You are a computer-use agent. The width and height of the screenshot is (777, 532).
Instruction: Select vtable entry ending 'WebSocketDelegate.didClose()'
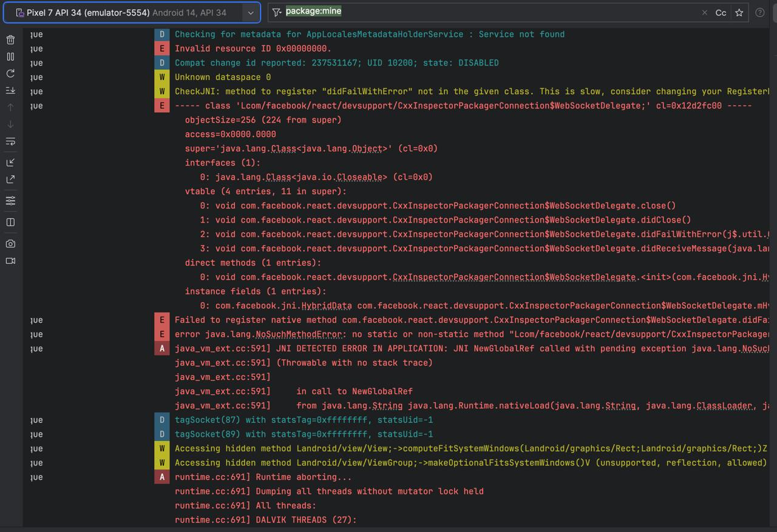coord(446,220)
